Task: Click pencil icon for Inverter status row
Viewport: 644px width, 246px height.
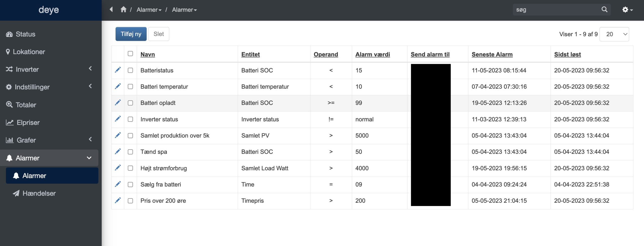Action: tap(118, 119)
